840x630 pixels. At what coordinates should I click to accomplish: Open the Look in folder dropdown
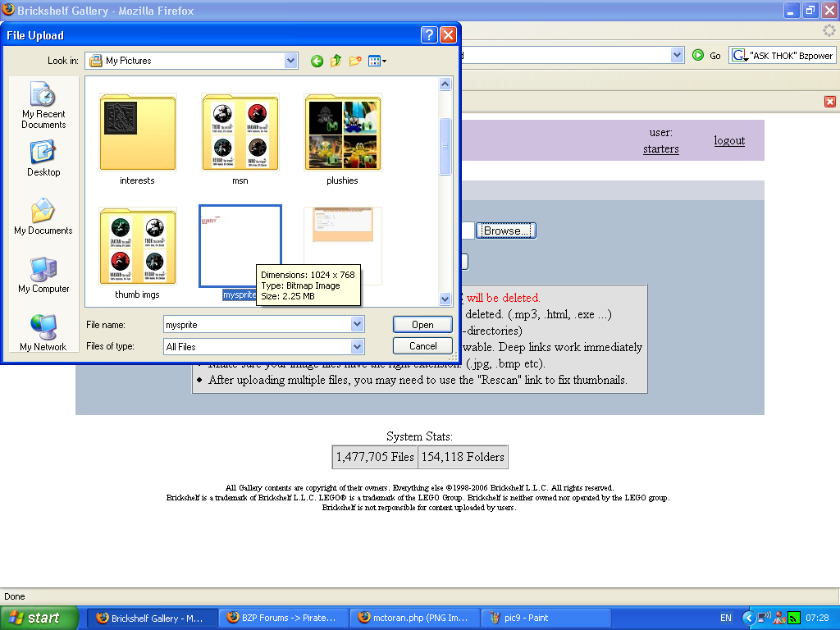(x=290, y=61)
